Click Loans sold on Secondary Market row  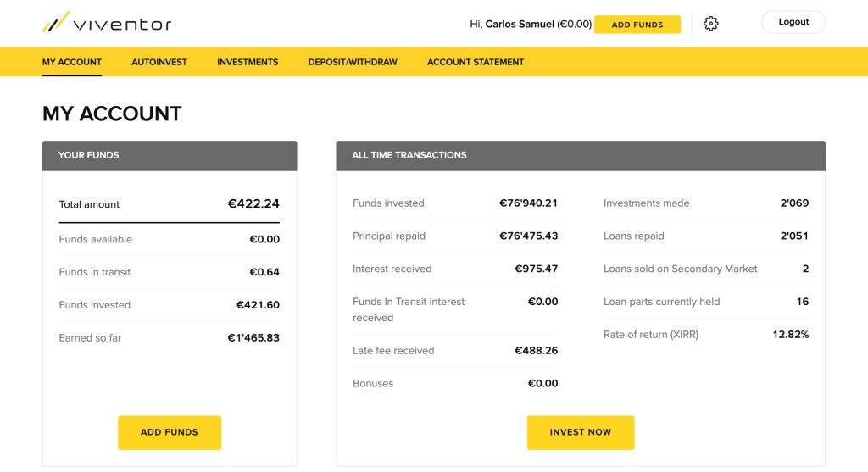(705, 269)
